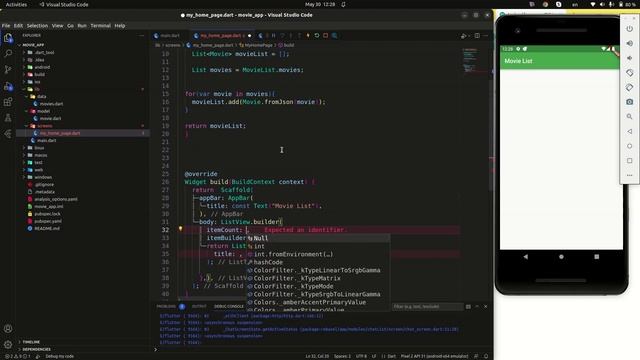Open the Help menu
The width and height of the screenshot is (640, 360).
(120, 25)
